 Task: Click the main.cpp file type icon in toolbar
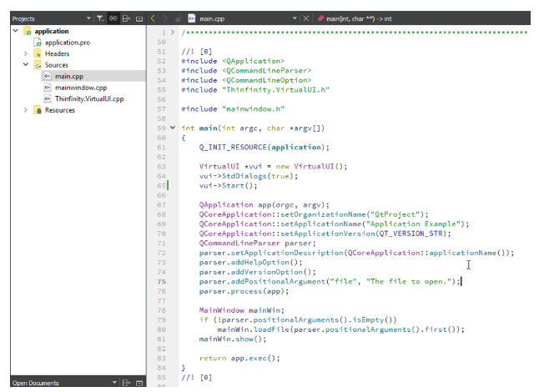[x=192, y=18]
